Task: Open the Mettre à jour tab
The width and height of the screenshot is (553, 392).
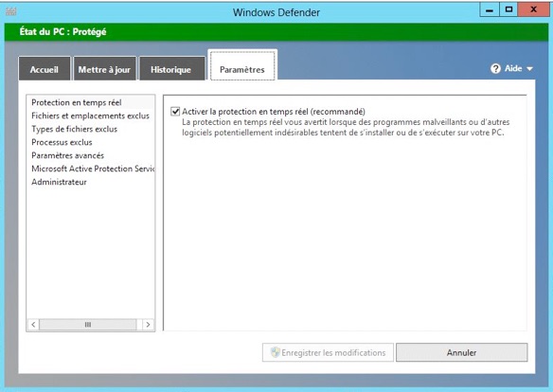Action: (x=104, y=69)
